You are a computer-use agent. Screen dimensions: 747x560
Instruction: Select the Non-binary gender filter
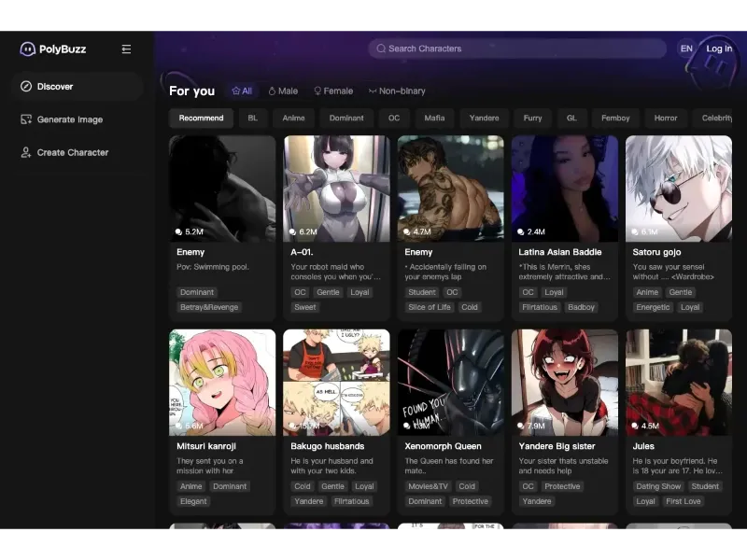click(397, 91)
